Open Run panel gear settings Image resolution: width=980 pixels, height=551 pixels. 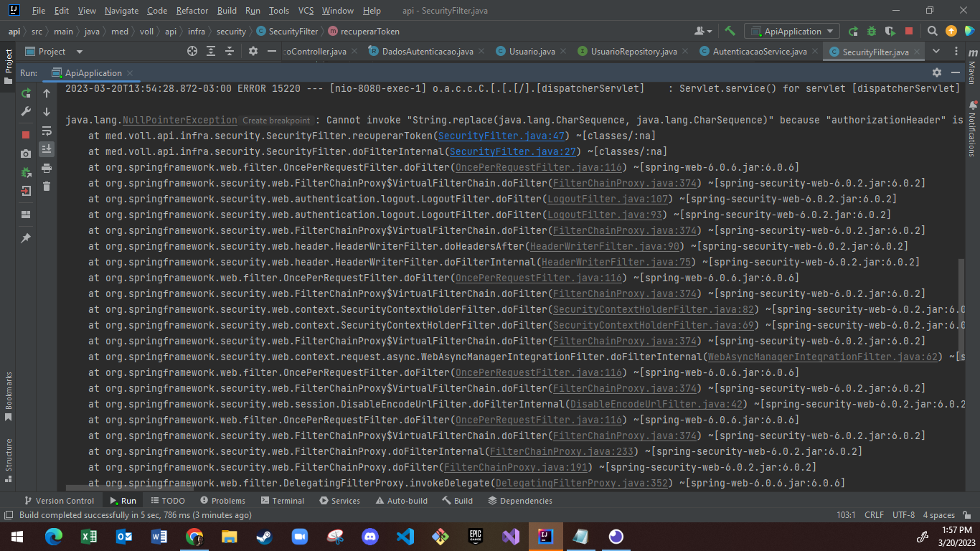pos(936,72)
